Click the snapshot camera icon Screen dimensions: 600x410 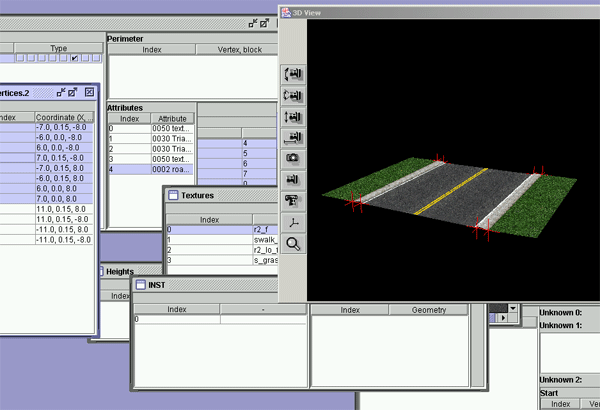[x=295, y=158]
